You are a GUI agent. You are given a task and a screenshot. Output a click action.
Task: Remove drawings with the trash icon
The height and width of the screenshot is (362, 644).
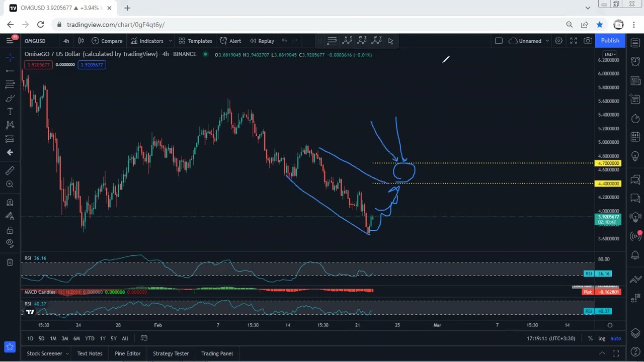[x=10, y=262]
